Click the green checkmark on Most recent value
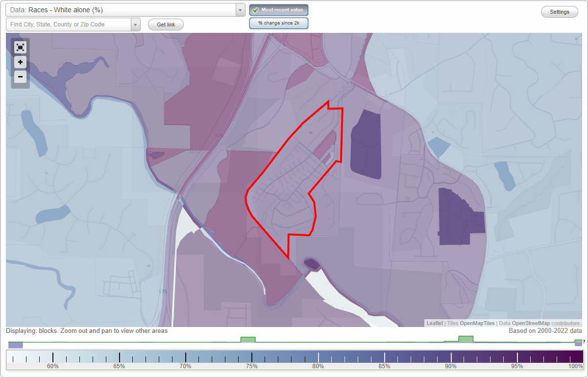 coord(255,10)
